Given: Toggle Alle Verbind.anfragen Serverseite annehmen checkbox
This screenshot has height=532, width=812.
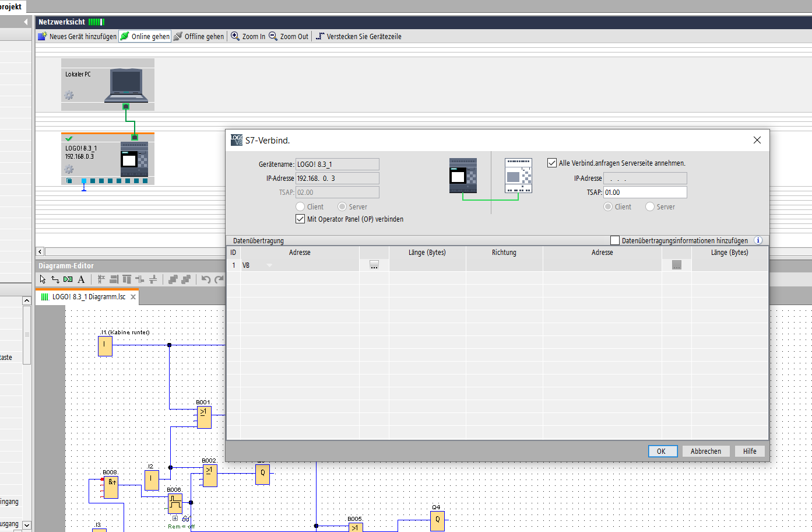Looking at the screenshot, I should (x=552, y=163).
